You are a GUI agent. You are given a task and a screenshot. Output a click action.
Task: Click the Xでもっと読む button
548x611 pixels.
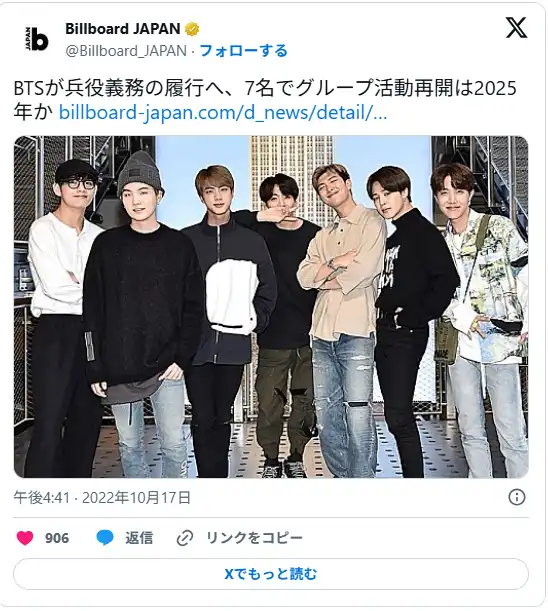pyautogui.click(x=271, y=574)
